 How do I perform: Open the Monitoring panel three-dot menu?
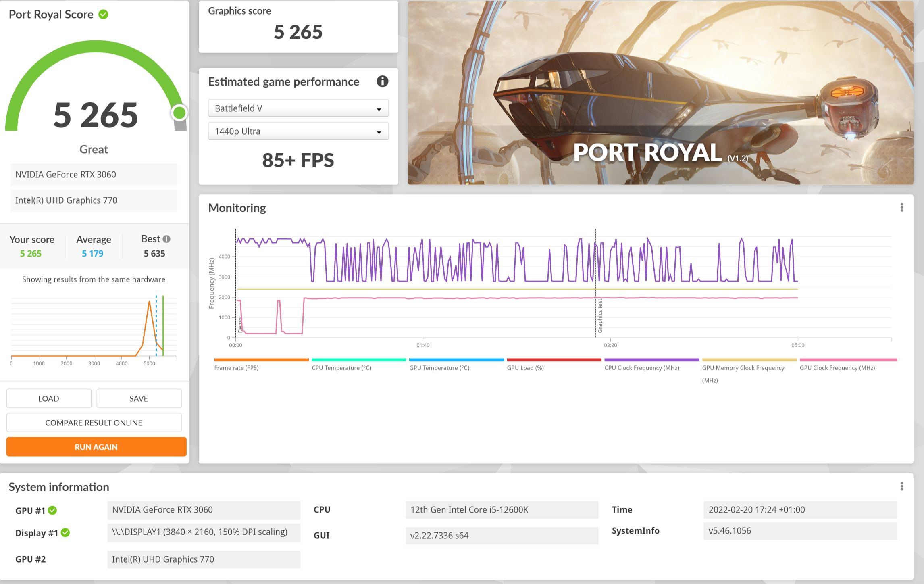pyautogui.click(x=902, y=207)
